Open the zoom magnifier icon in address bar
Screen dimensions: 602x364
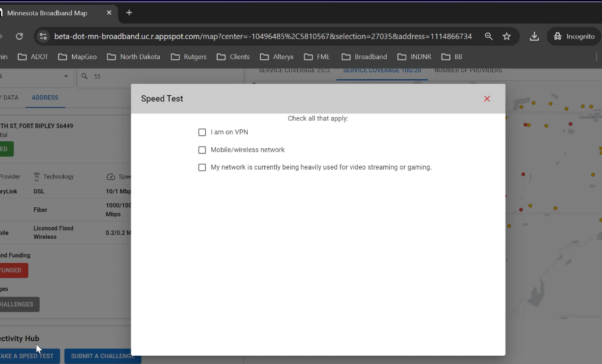coord(488,37)
